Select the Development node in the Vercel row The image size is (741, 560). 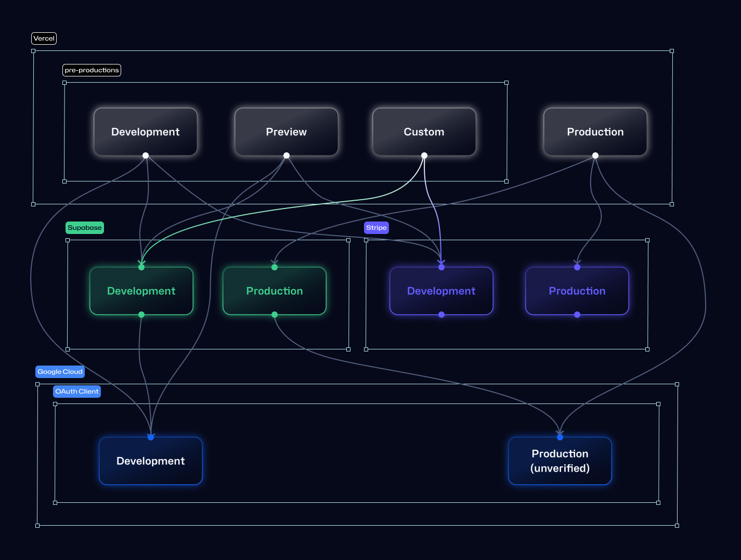[x=146, y=132]
